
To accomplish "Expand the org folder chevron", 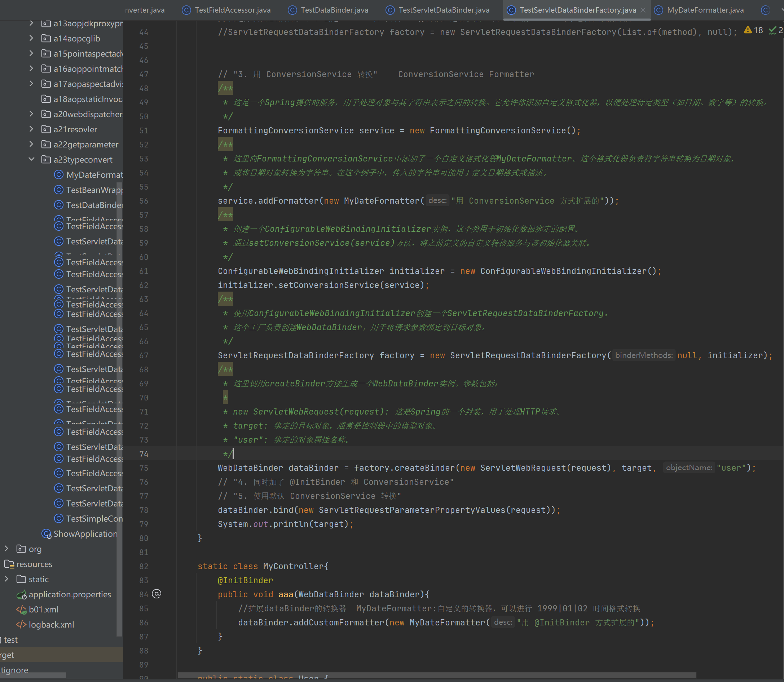I will click(6, 548).
